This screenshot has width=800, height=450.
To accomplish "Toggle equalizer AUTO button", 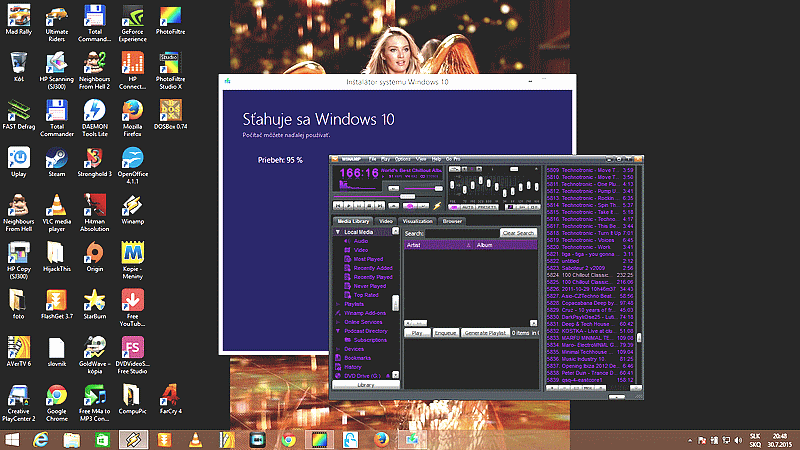I will point(468,207).
